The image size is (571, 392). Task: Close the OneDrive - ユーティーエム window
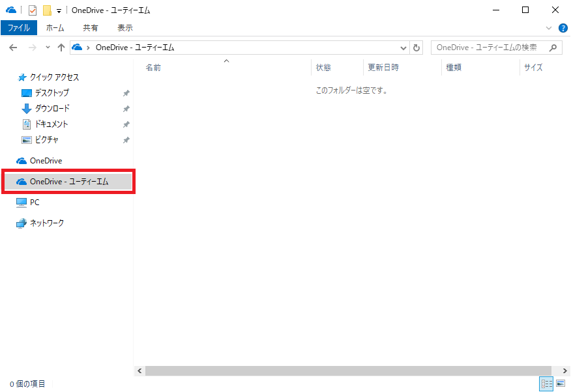click(555, 10)
